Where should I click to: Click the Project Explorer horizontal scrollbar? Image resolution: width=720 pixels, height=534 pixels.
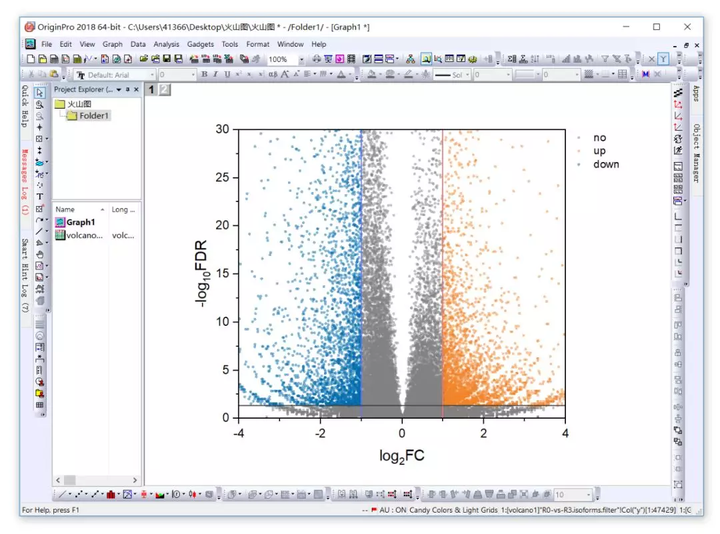96,480
